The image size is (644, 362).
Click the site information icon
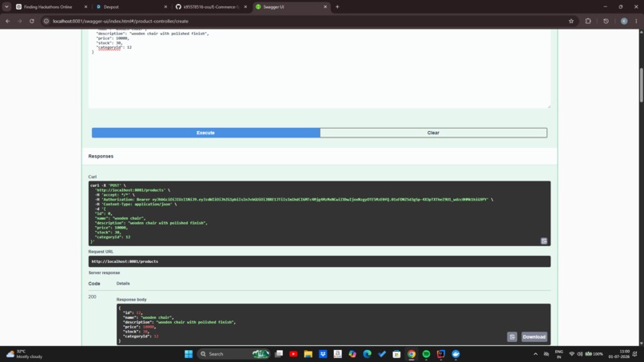[x=46, y=21]
